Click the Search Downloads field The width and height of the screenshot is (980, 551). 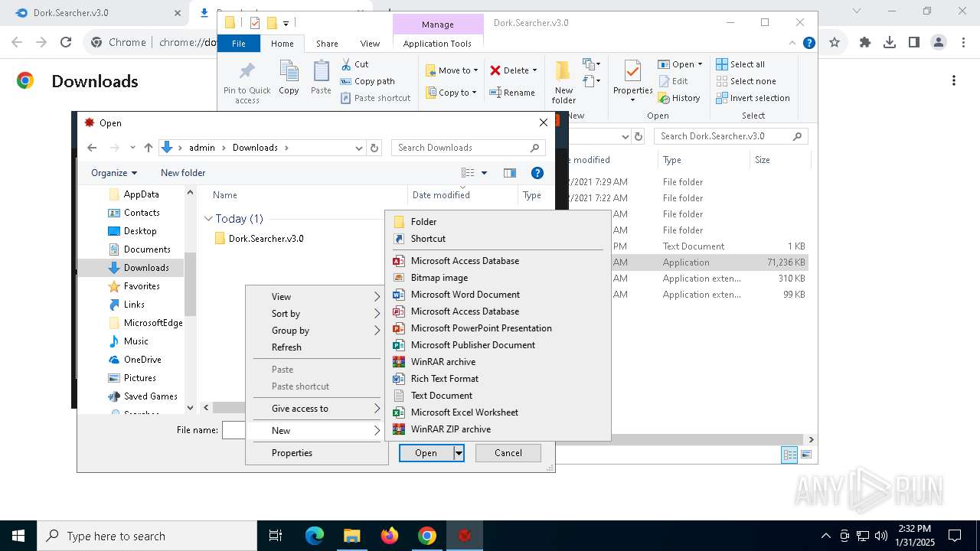468,148
